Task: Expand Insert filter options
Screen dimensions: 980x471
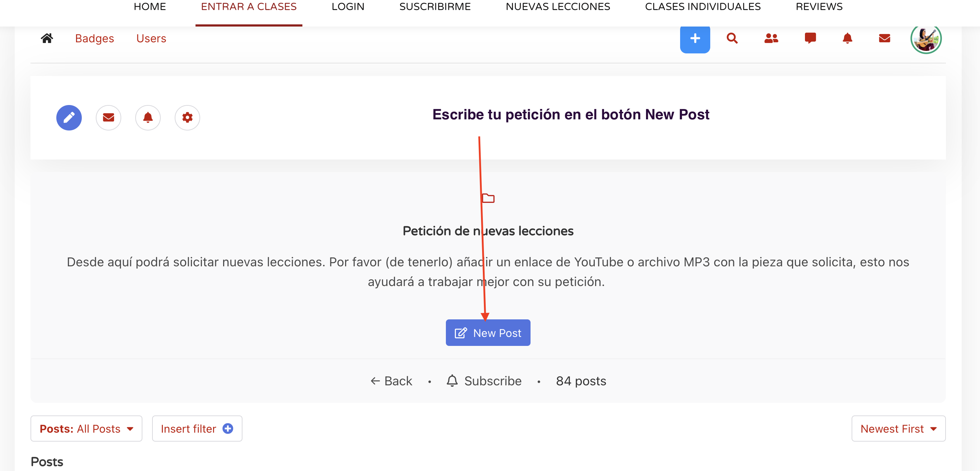Action: tap(197, 428)
